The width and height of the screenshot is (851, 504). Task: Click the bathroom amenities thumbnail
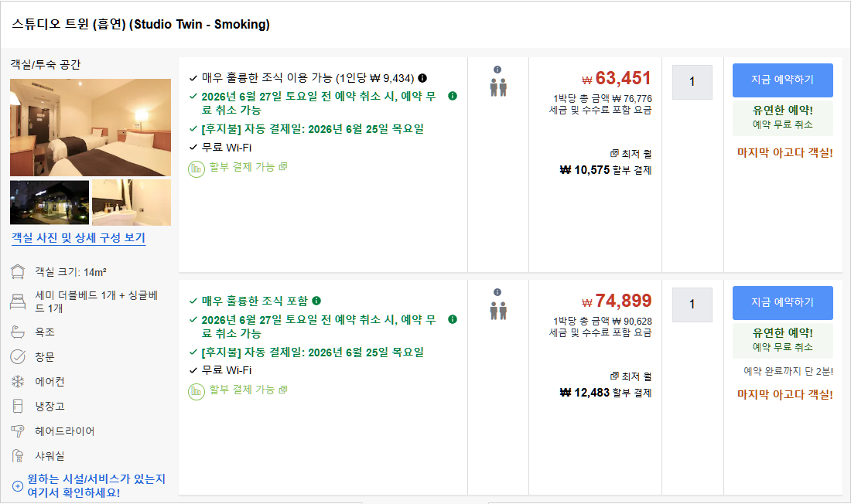tap(132, 203)
